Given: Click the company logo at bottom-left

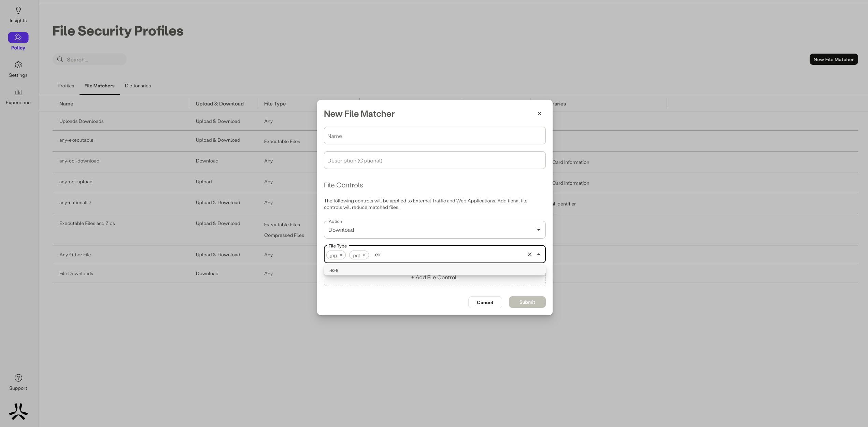Looking at the screenshot, I should click(18, 411).
